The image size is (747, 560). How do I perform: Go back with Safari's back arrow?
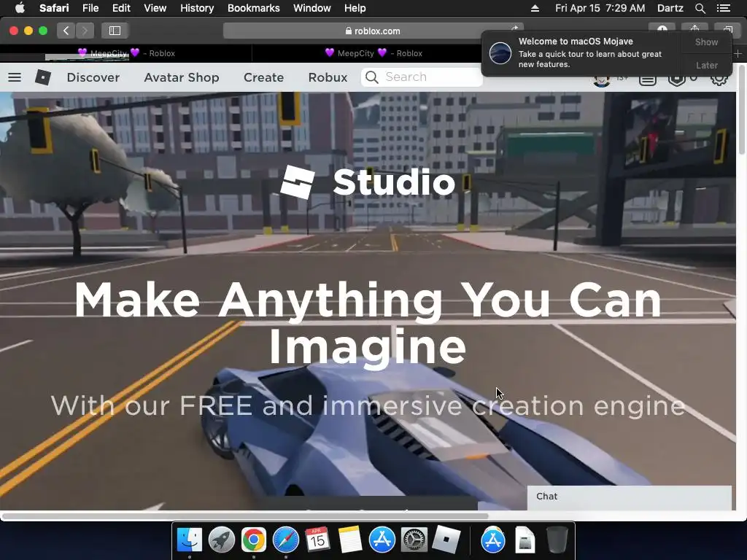(x=66, y=31)
